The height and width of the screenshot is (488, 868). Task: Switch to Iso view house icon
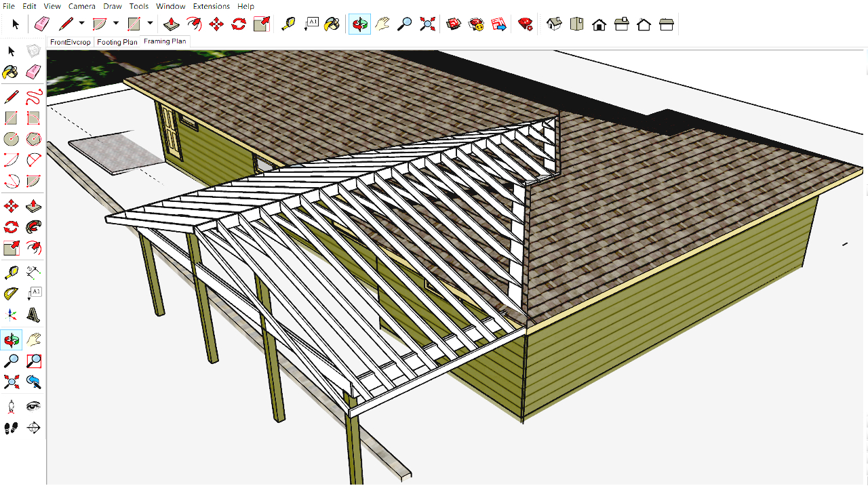point(554,24)
